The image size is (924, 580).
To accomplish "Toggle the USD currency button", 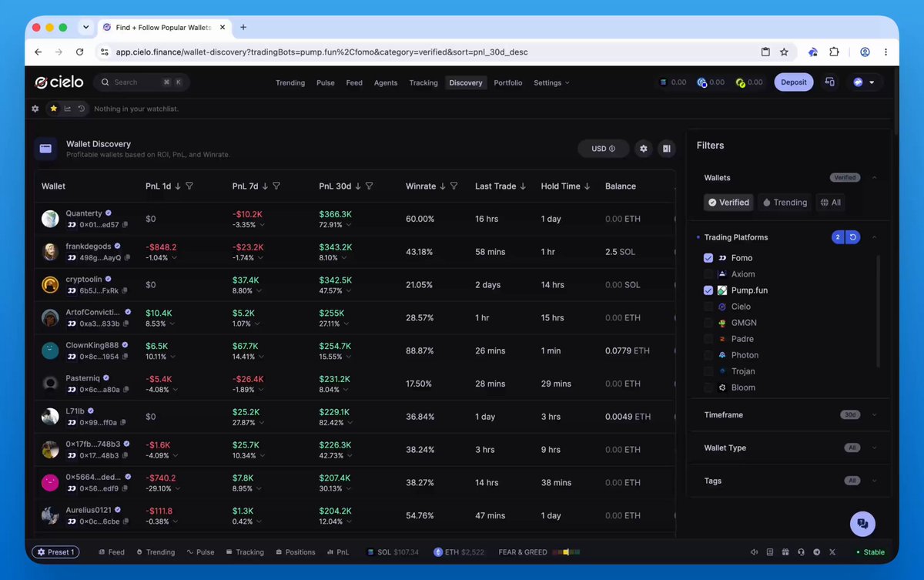I will [x=604, y=149].
